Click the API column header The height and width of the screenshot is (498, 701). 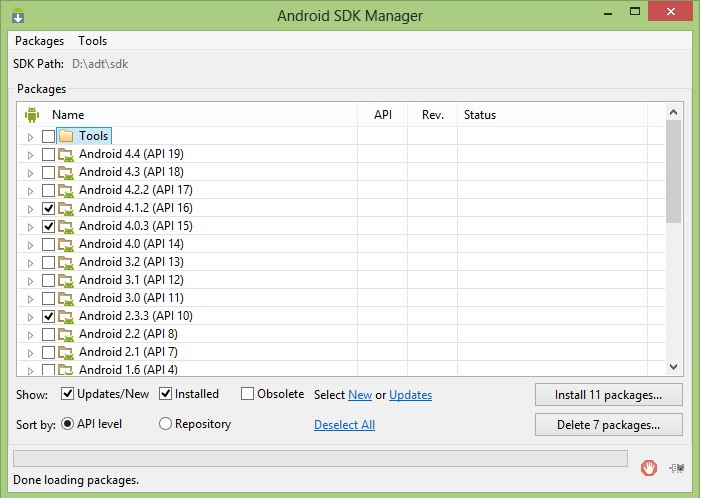(x=383, y=115)
